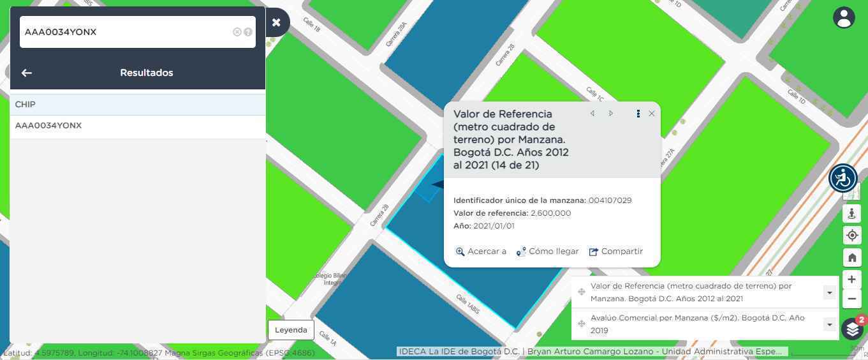Clear the search field text

coord(237,32)
